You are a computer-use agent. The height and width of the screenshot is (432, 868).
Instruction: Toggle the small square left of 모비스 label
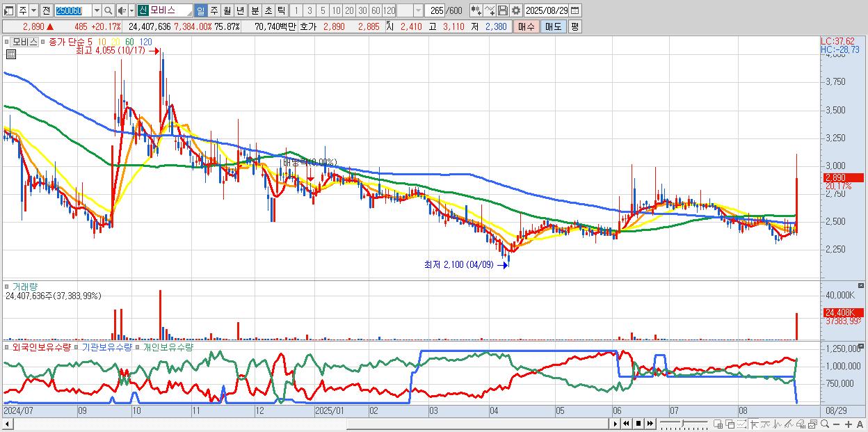6,42
